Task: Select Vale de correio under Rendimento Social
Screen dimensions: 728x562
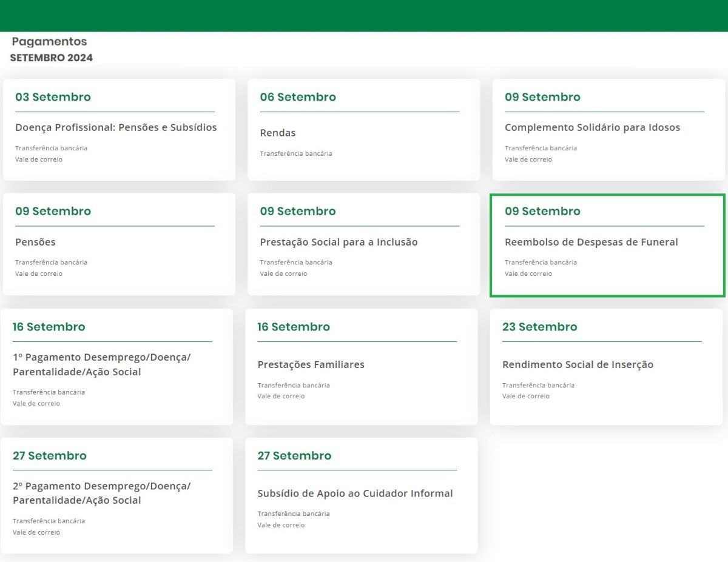Action: tap(526, 396)
